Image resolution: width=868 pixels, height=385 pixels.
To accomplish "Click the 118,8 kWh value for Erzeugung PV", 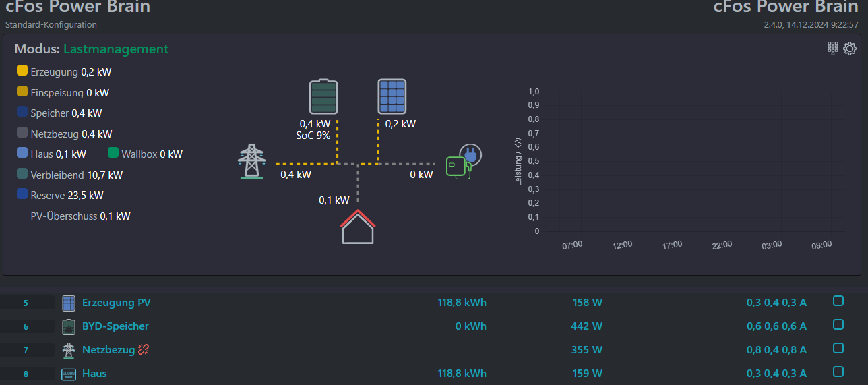I will click(x=462, y=303).
